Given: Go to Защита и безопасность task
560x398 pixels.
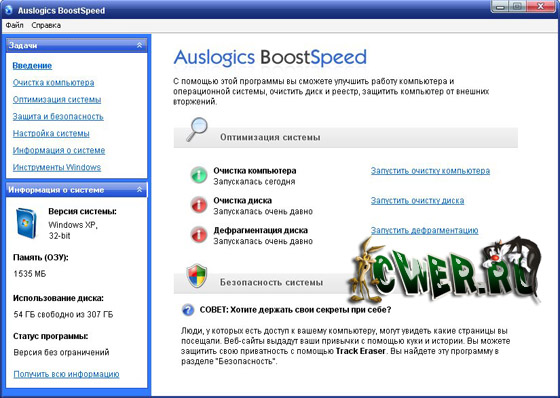Looking at the screenshot, I should (58, 116).
